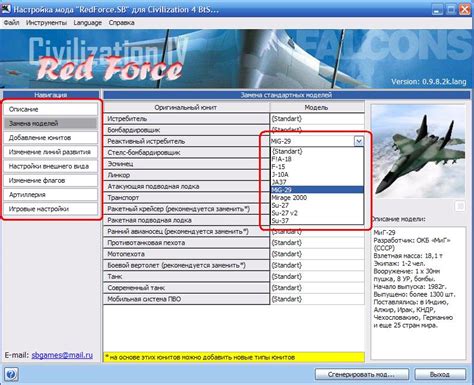Expand the MiG-29 model dropdown arrow
The height and width of the screenshot is (385, 474).
pos(359,141)
